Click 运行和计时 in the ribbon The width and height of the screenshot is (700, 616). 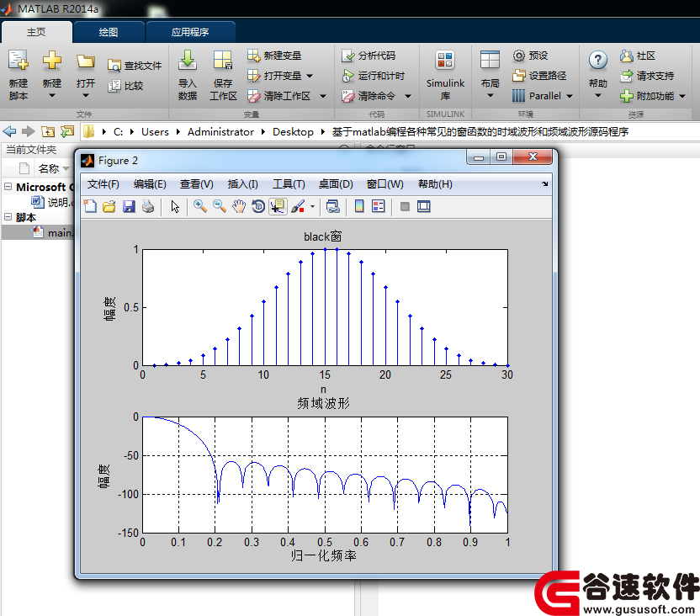pyautogui.click(x=373, y=76)
